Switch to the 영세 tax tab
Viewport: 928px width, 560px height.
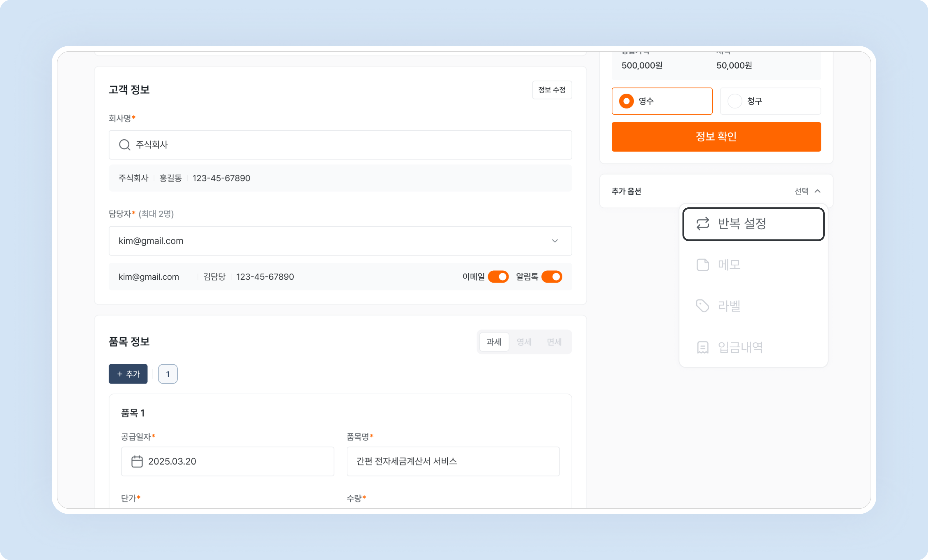(524, 342)
